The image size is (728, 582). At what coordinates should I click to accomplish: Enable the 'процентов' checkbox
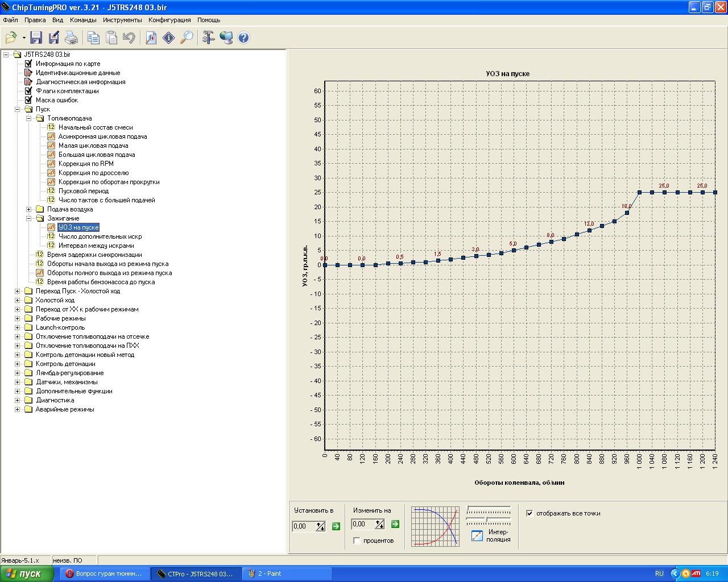[x=357, y=541]
